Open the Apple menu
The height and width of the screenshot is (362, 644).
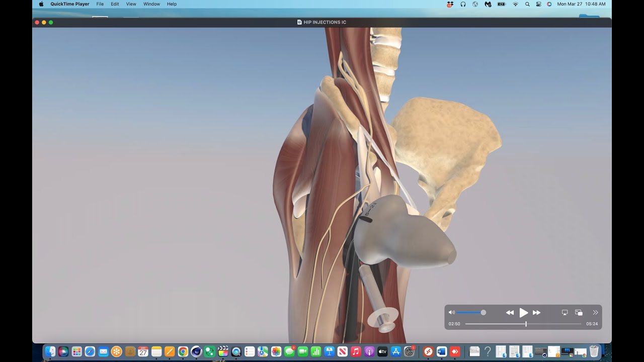[41, 4]
